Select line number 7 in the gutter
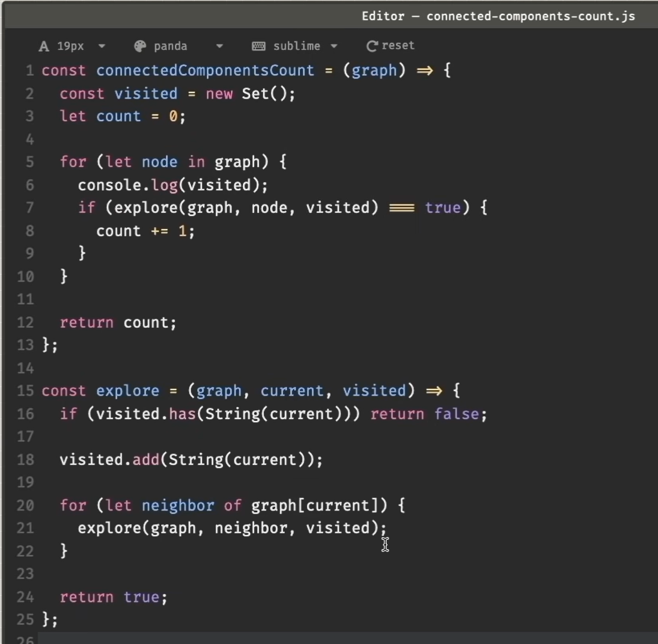This screenshot has width=658, height=644. point(29,208)
